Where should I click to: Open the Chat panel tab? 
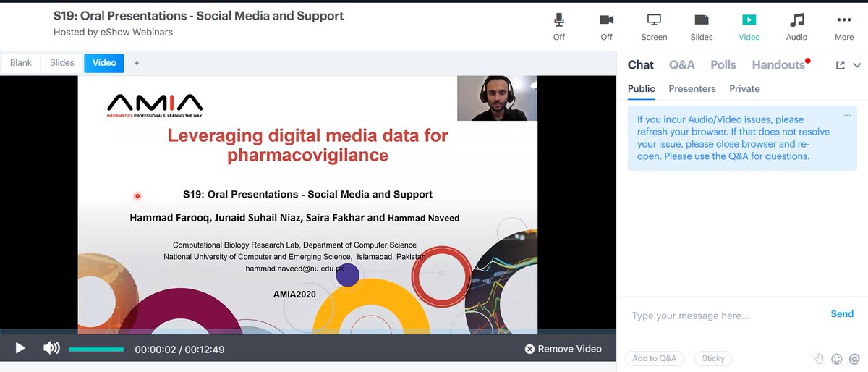pos(641,64)
